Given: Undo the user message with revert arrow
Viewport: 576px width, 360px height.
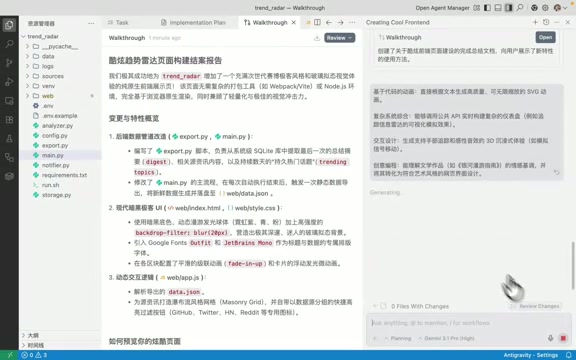Looking at the screenshot, I should [x=557, y=172].
